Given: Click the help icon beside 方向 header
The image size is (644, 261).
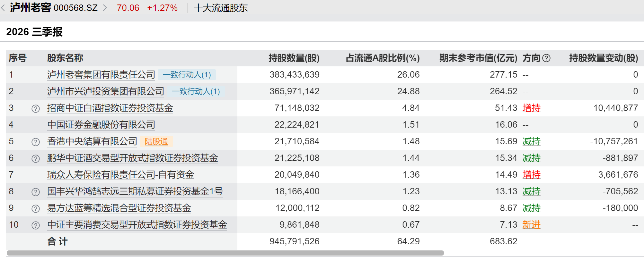Looking at the screenshot, I should pyautogui.click(x=546, y=58).
